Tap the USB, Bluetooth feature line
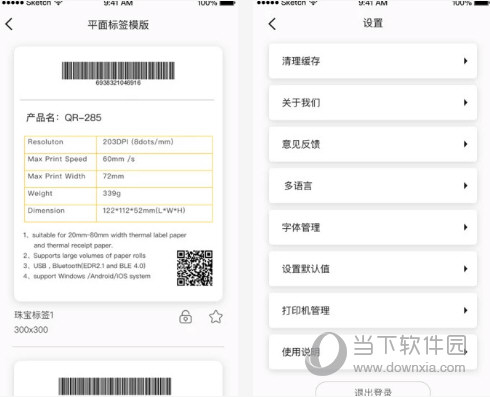 84,266
